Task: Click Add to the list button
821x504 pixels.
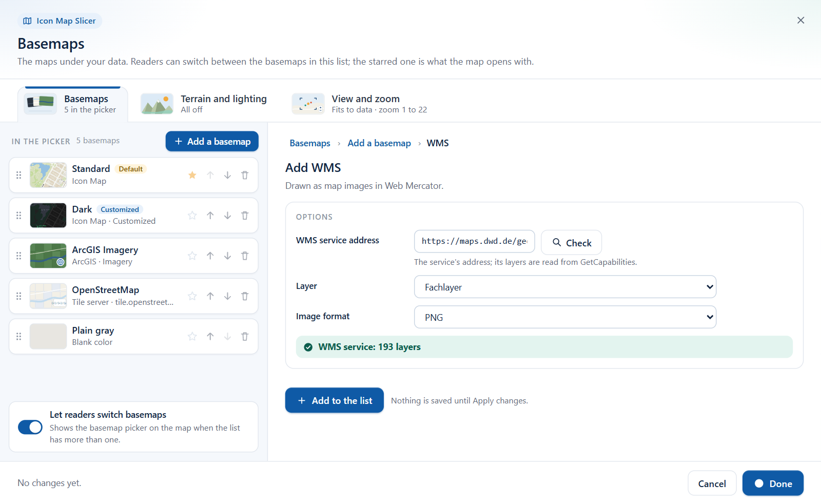Action: (335, 400)
